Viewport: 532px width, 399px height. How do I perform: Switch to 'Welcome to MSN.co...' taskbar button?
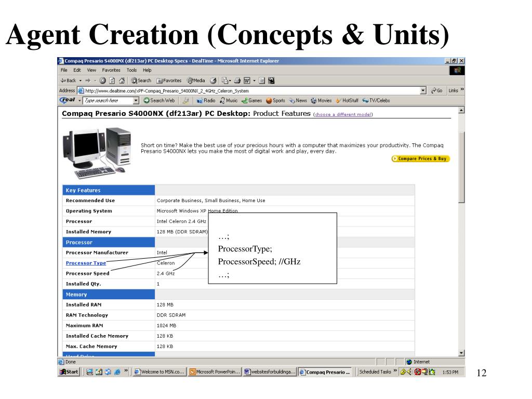159,372
